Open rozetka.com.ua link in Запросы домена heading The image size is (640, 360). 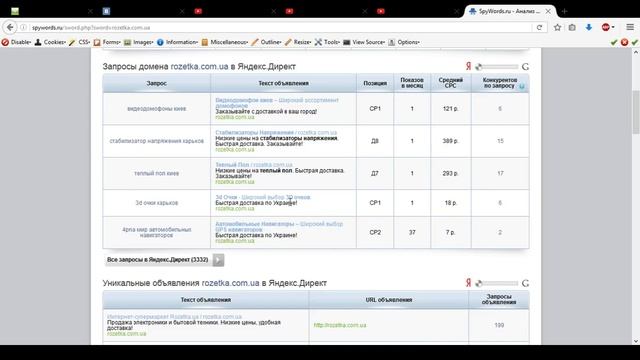point(199,67)
